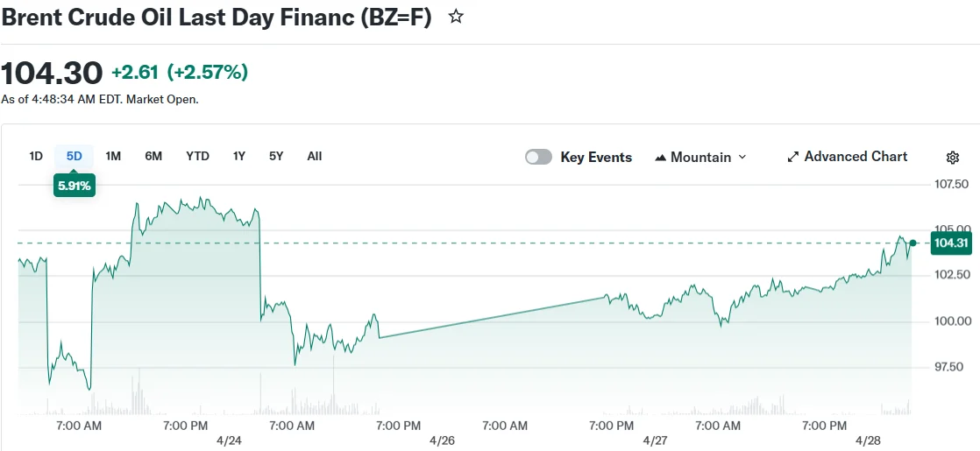Click the green endpoint dot on the chart line
Screen dimensions: 980x451
point(913,243)
